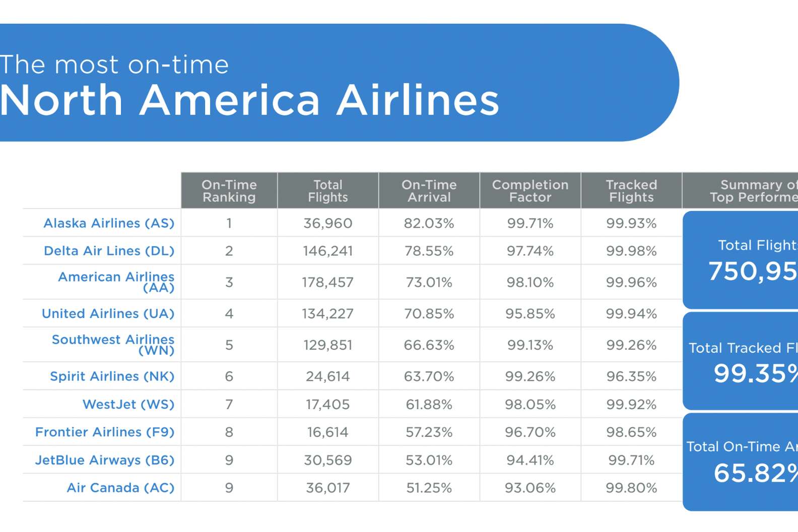The height and width of the screenshot is (532, 798).
Task: Open the Southwest Airlines (WN) link
Action: pos(113,345)
